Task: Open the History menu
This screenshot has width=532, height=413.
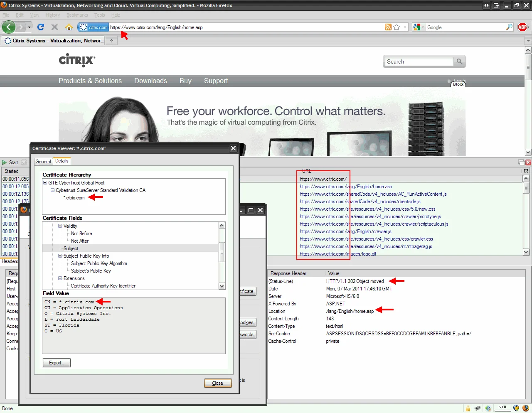Action: pyautogui.click(x=53, y=15)
